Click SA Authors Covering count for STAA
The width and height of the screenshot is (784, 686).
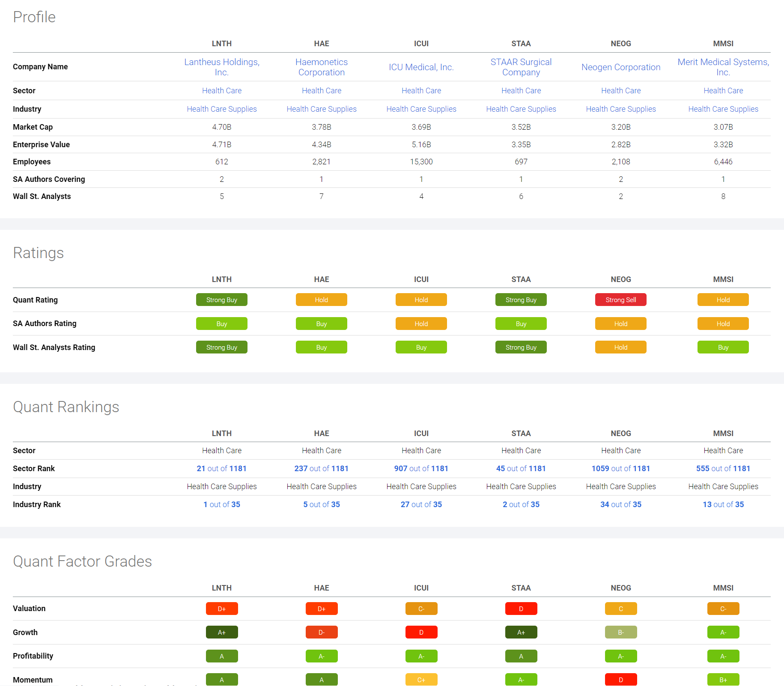coord(521,179)
